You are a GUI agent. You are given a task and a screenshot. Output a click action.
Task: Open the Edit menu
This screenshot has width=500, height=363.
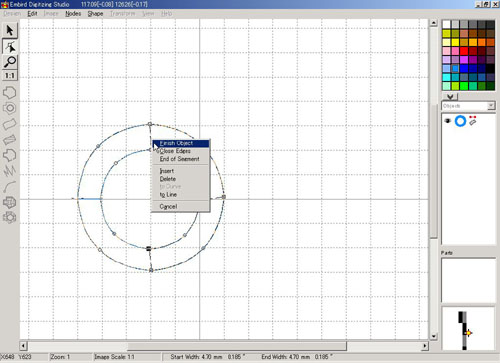32,14
